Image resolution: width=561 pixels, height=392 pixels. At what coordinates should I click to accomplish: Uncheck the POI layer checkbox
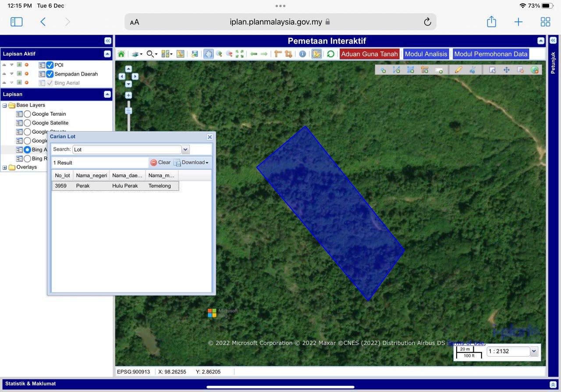(50, 65)
